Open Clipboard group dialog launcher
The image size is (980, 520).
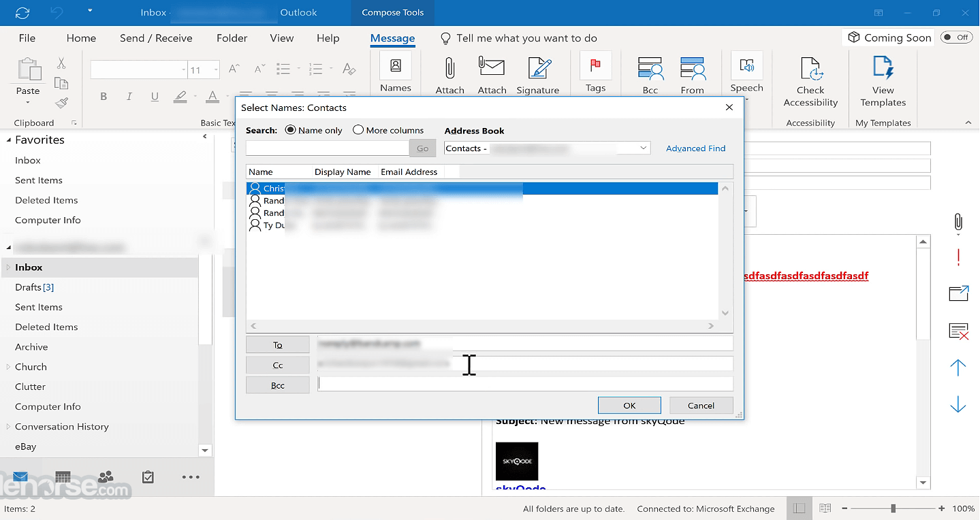[x=74, y=123]
